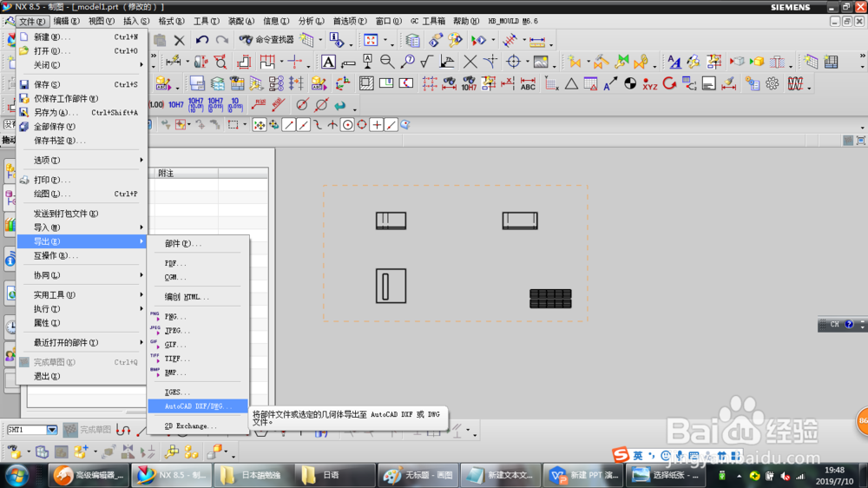
Task: Toggle Midpoint snap option
Action: [x=303, y=125]
